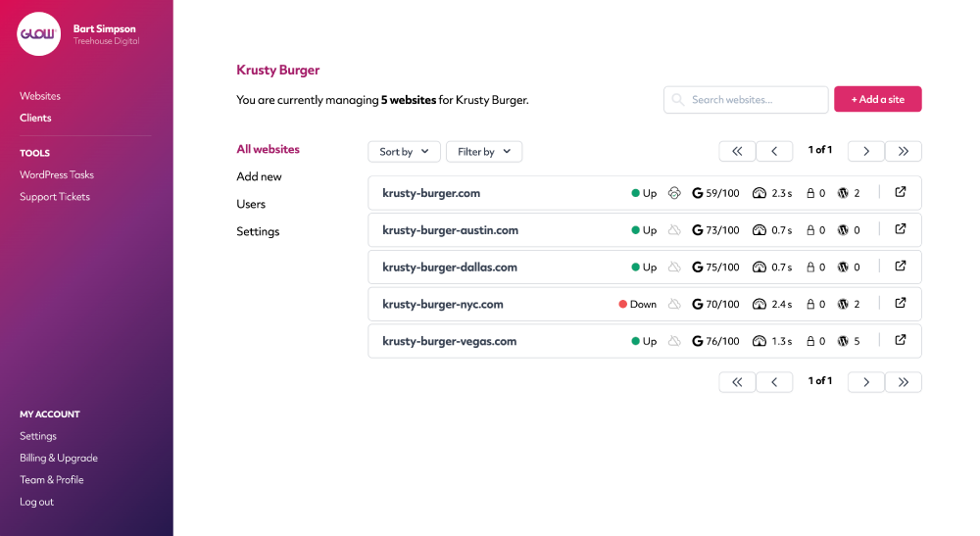Click the cloud backup icon for krusty-burger.com
Viewport: 980px width, 536px height.
pos(674,193)
